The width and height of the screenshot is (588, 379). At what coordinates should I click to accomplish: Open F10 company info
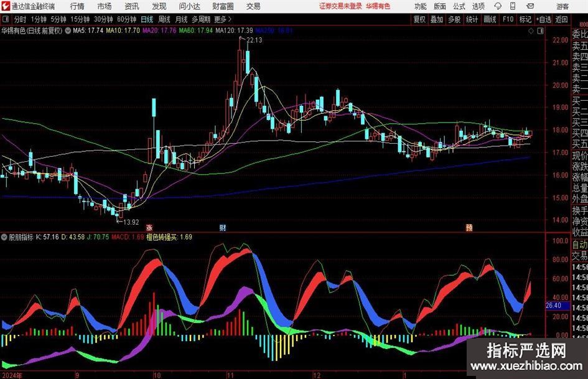tap(508, 19)
